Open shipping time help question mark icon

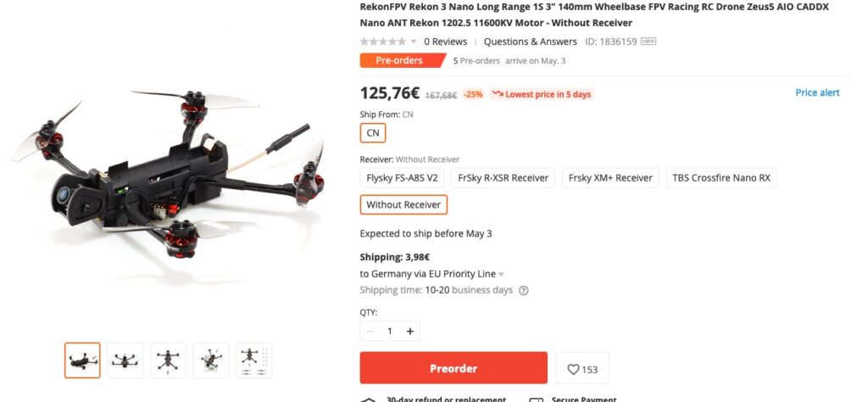(x=523, y=291)
